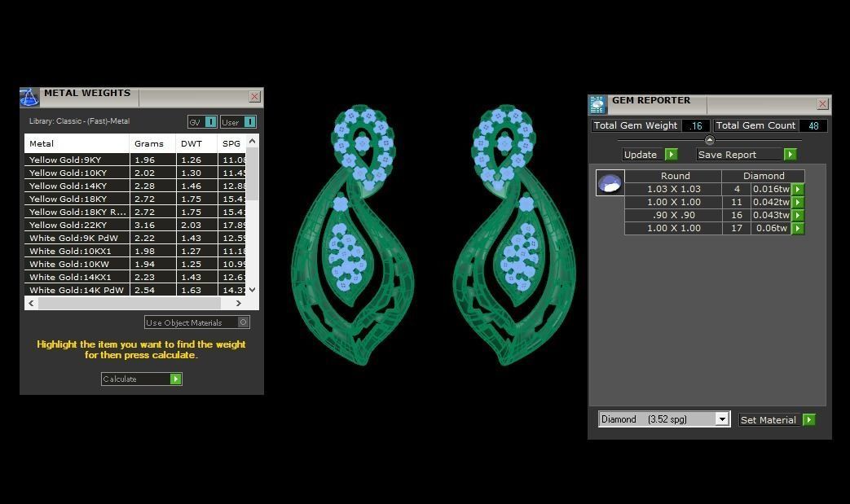
Task: Click the Metal Weights panel icon
Action: coord(29,98)
